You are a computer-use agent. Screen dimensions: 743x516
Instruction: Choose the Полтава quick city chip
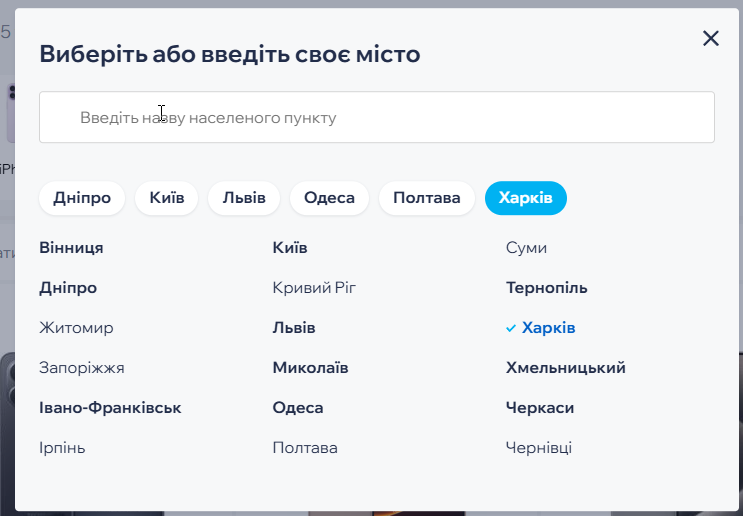click(x=427, y=198)
